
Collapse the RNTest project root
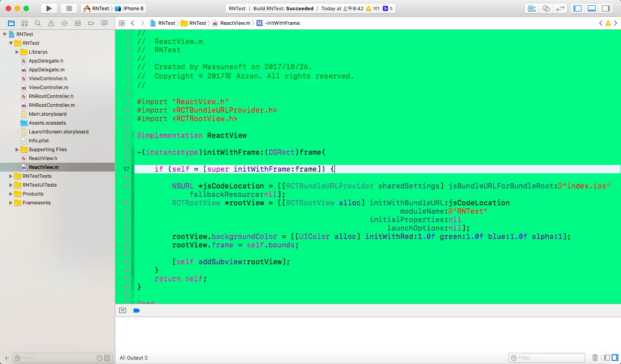click(x=5, y=34)
